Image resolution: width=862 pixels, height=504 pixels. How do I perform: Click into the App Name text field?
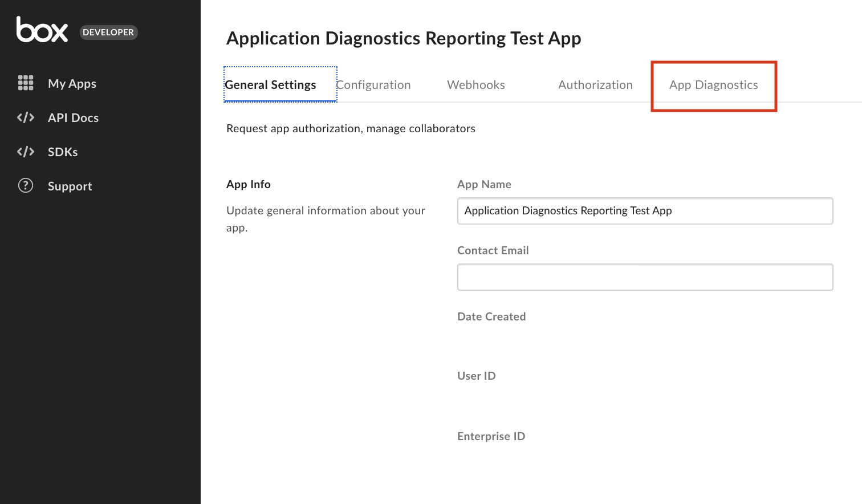coord(645,211)
